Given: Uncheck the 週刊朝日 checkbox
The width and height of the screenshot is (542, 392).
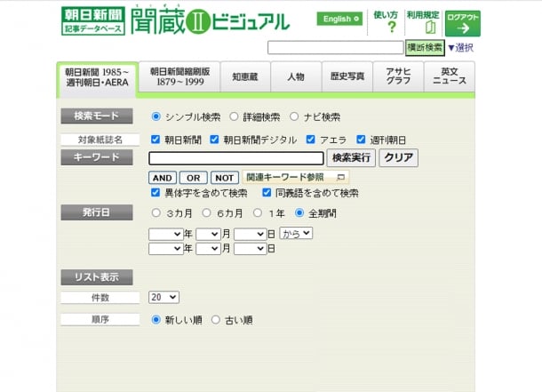Looking at the screenshot, I should click(x=361, y=140).
